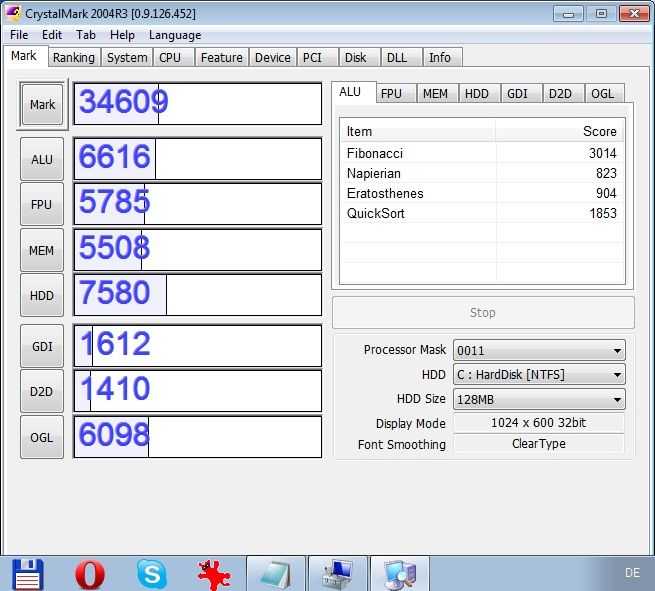Select the main Mark tab
This screenshot has height=591, width=655.
[x=24, y=56]
